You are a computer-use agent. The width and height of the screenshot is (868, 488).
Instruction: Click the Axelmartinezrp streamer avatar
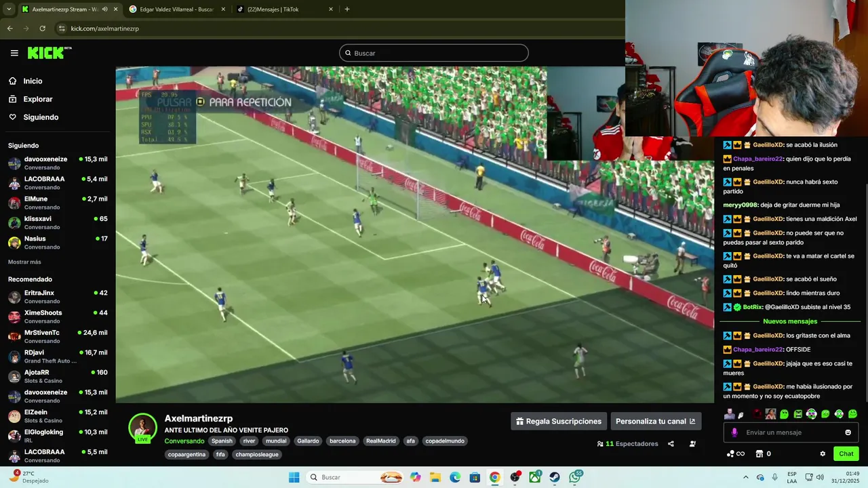click(x=142, y=428)
